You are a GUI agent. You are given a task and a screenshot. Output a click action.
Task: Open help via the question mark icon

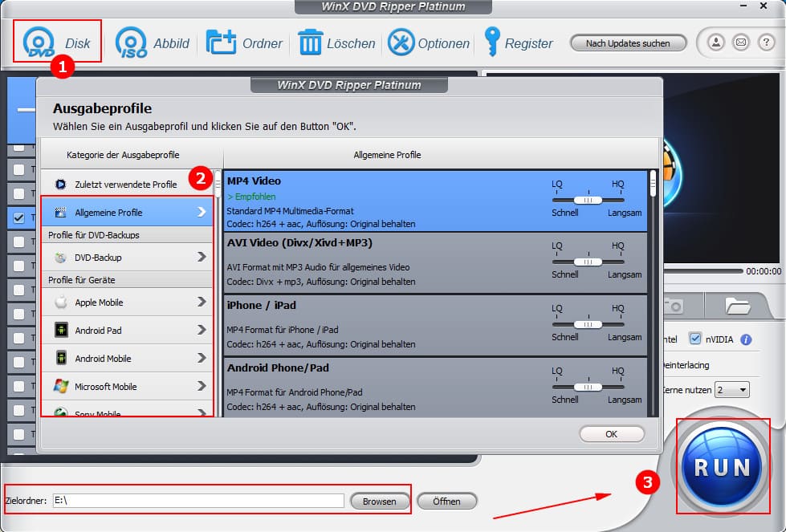(x=766, y=43)
